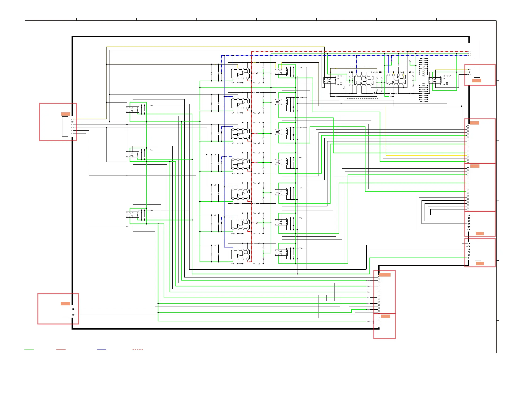Click the topmost op-amp IC in the seven-stage column

click(x=240, y=74)
